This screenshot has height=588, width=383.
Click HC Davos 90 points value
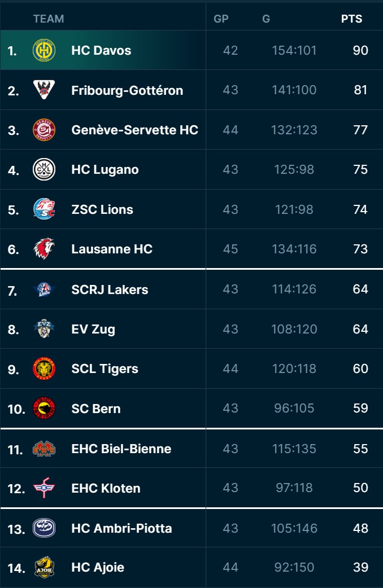[360, 50]
